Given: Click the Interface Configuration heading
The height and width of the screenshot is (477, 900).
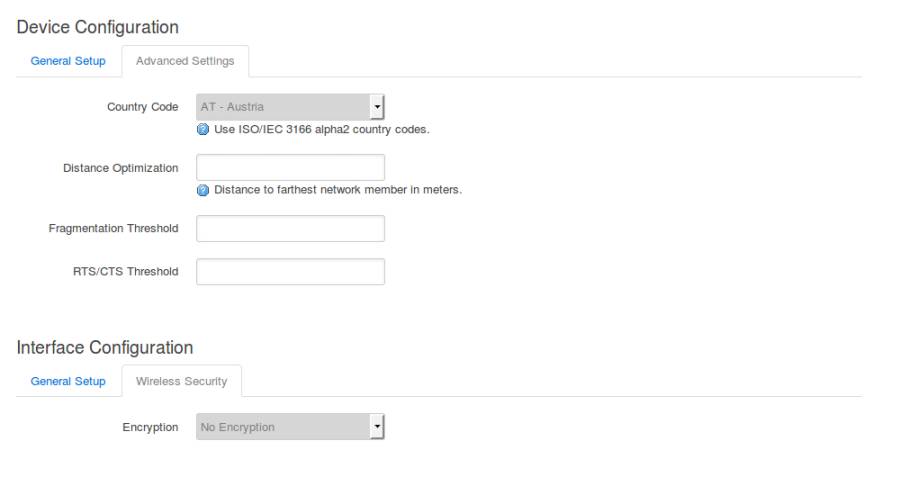Looking at the screenshot, I should tap(105, 347).
